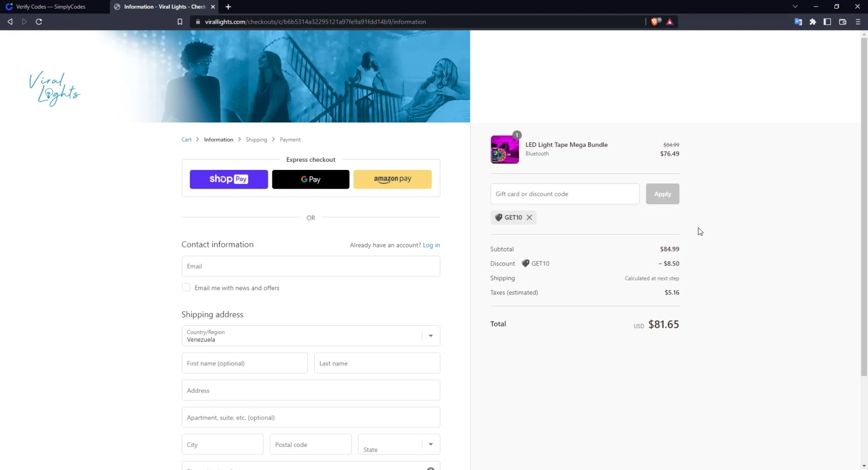The height and width of the screenshot is (470, 868).
Task: Toggle the browser sidebar panel icon
Action: click(827, 22)
